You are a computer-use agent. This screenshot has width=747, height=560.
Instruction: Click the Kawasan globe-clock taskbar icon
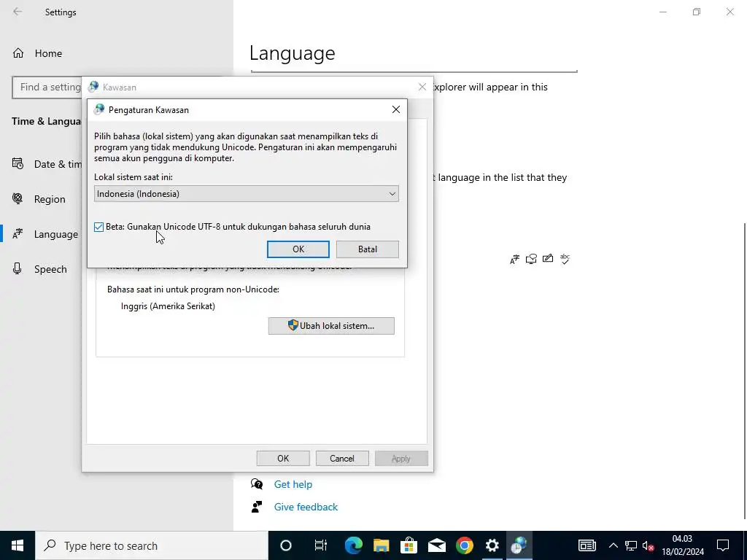(x=519, y=545)
